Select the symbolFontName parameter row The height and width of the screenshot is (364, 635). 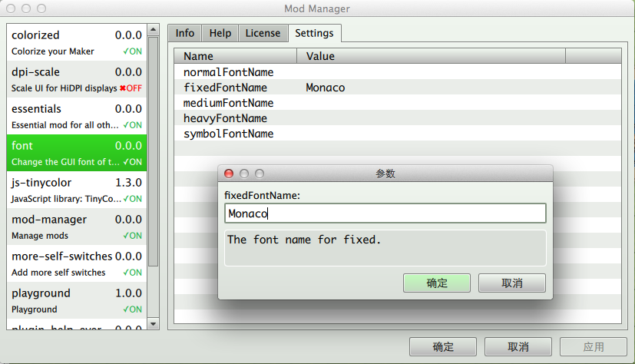pyautogui.click(x=398, y=134)
